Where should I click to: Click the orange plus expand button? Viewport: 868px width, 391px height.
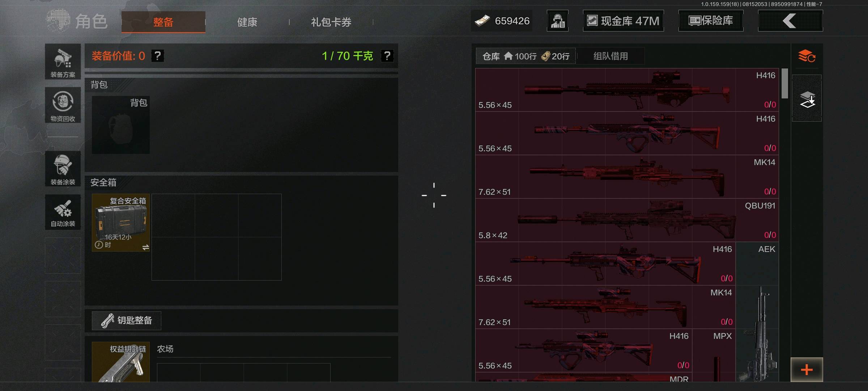coord(807,370)
